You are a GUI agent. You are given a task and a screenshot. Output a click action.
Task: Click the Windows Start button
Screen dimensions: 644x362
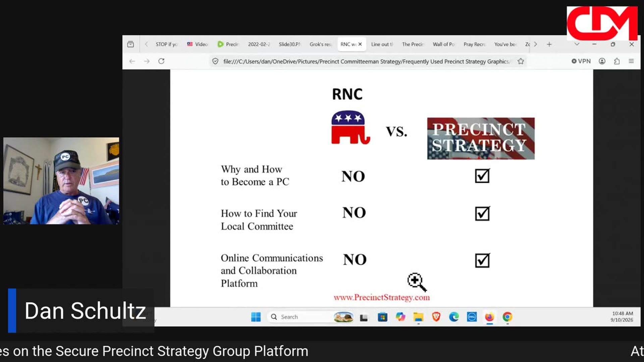coord(256,317)
